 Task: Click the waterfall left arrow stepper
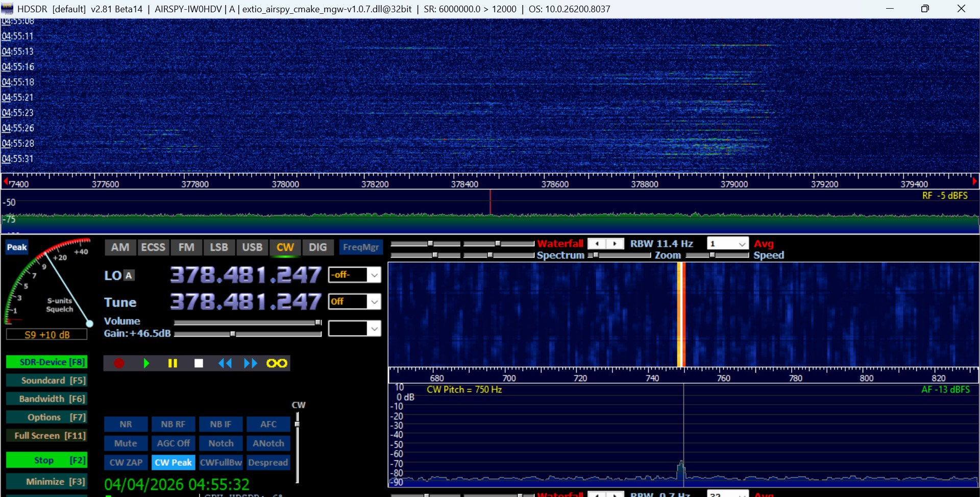[597, 244]
